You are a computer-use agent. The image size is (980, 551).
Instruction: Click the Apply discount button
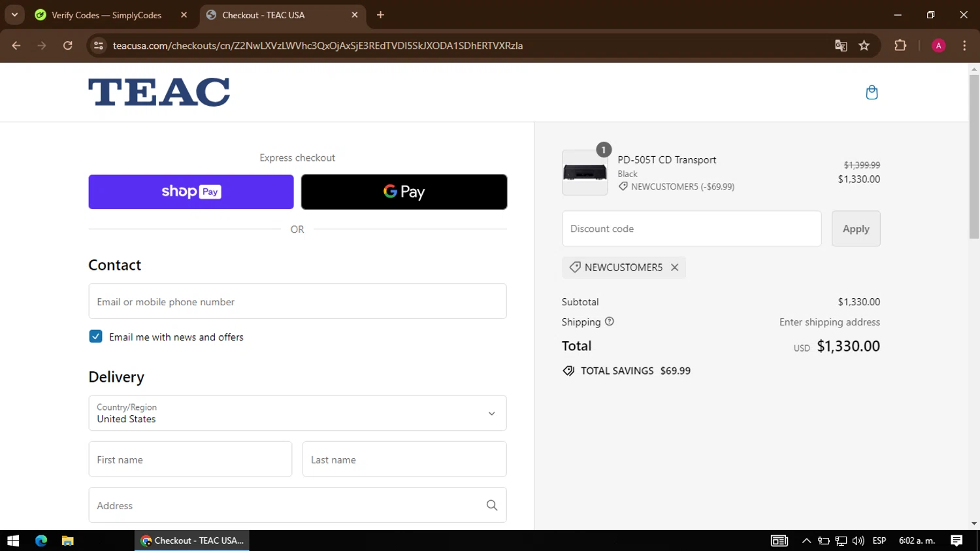(x=856, y=229)
